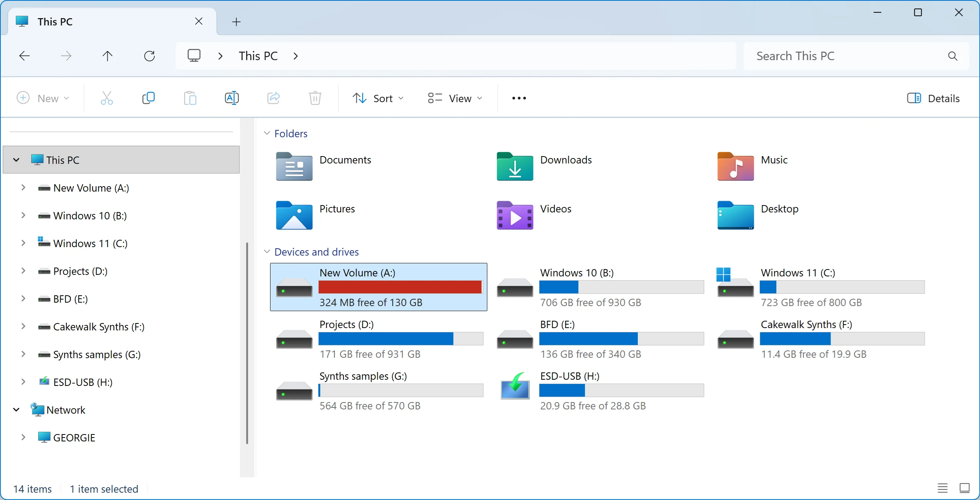
Task: Click the search magnifier icon
Action: pyautogui.click(x=953, y=56)
